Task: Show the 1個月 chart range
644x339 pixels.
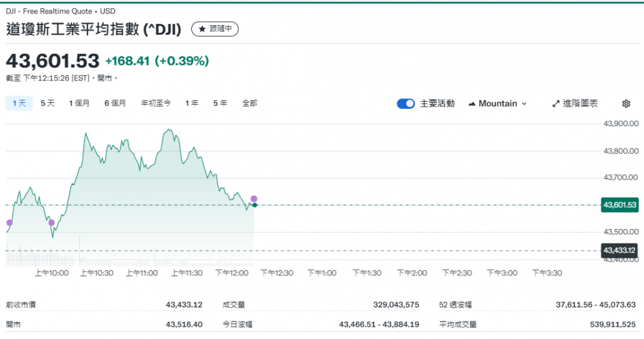Action: (79, 103)
